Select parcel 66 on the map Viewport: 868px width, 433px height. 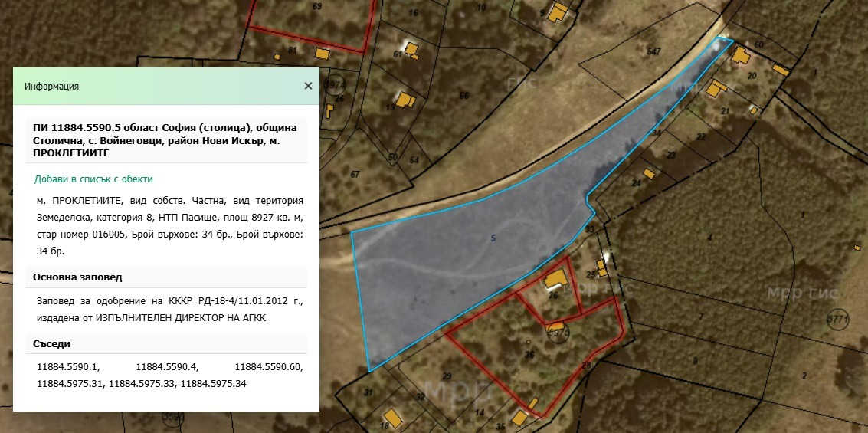tap(464, 96)
